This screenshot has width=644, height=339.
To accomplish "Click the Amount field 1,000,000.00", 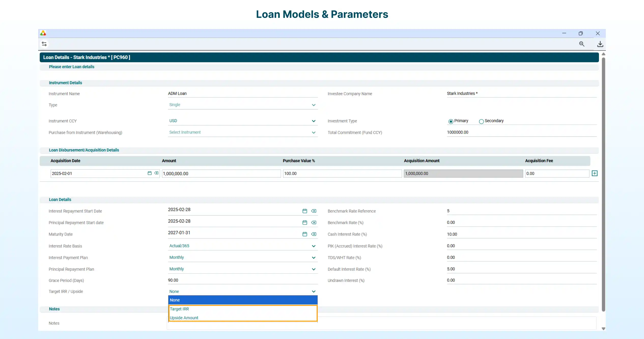I will coord(221,174).
